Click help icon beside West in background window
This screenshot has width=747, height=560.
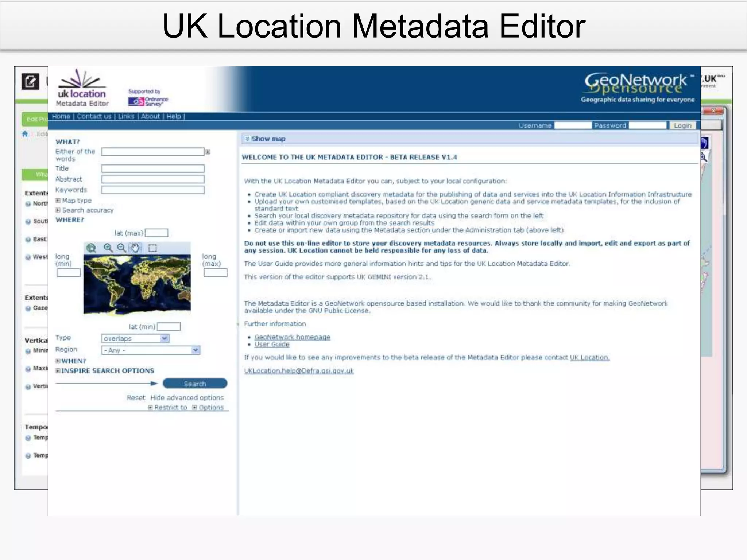tap(28, 257)
